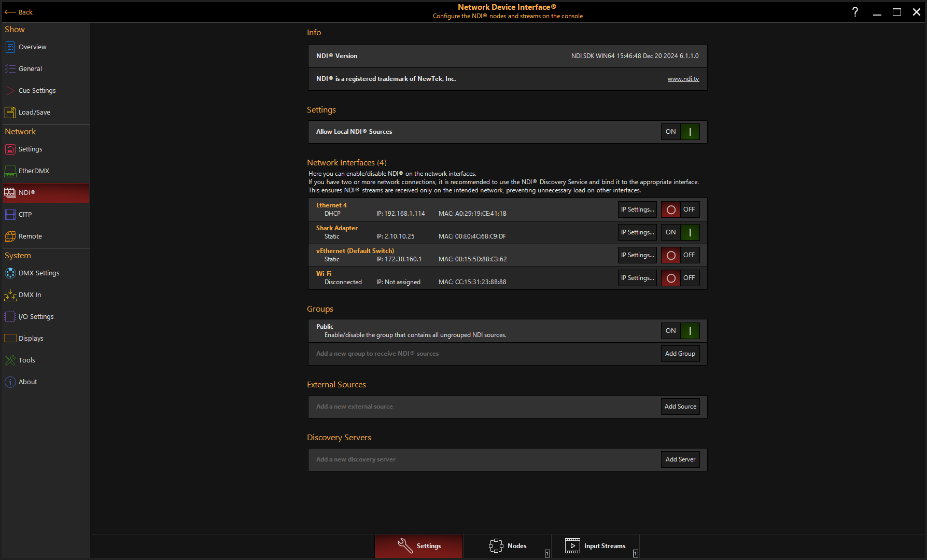This screenshot has width=927, height=560.
Task: Select the Cue Settings icon
Action: [x=10, y=91]
